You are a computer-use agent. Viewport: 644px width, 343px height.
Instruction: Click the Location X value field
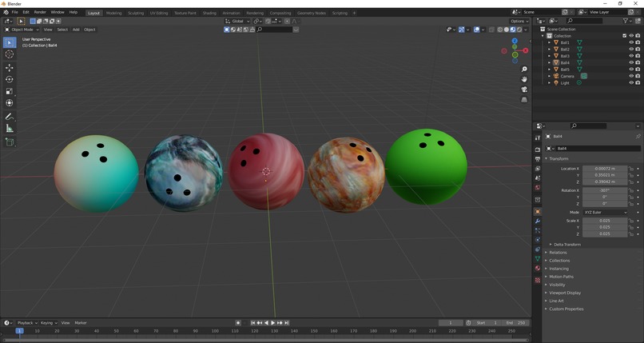pyautogui.click(x=605, y=169)
